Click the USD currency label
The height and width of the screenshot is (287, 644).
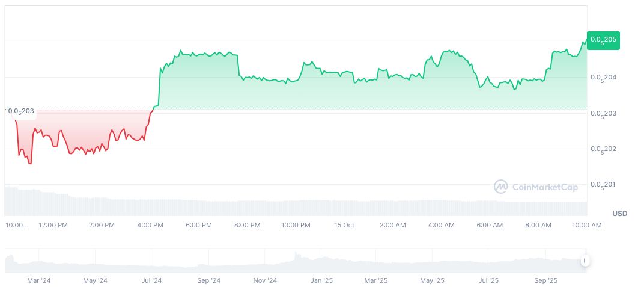pos(619,214)
